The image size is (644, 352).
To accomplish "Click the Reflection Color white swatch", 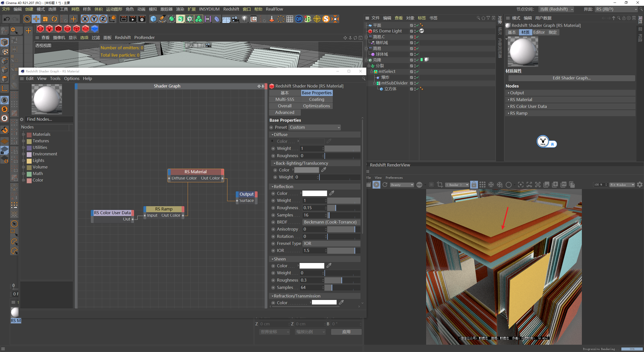I will click(x=314, y=193).
